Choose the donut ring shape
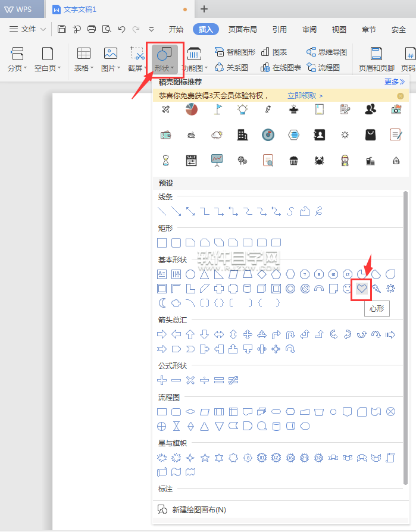This screenshot has height=532, width=416. click(x=290, y=289)
